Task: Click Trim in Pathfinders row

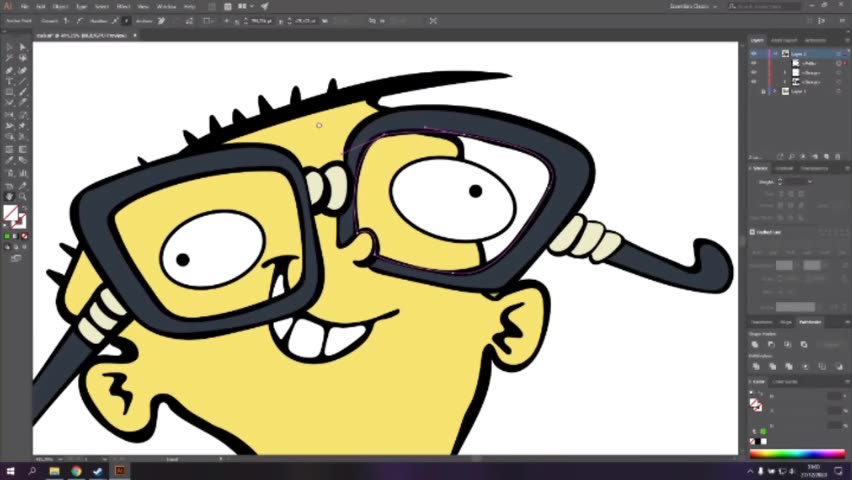Action: 772,366
